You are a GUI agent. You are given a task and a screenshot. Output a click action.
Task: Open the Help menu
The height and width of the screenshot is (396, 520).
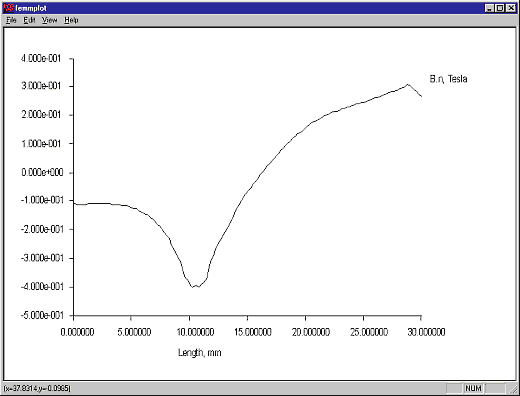coord(71,20)
